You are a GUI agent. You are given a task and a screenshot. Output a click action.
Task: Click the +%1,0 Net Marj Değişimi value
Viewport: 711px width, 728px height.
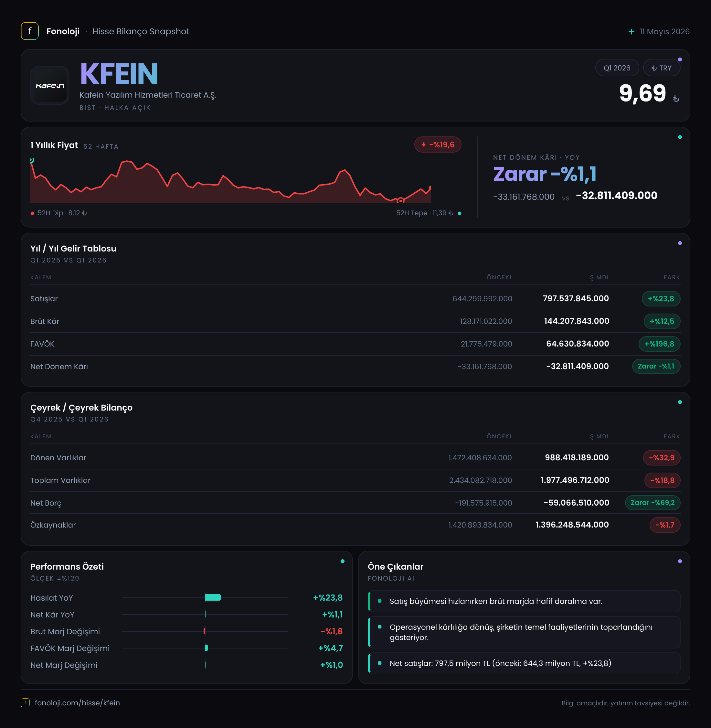tap(331, 665)
